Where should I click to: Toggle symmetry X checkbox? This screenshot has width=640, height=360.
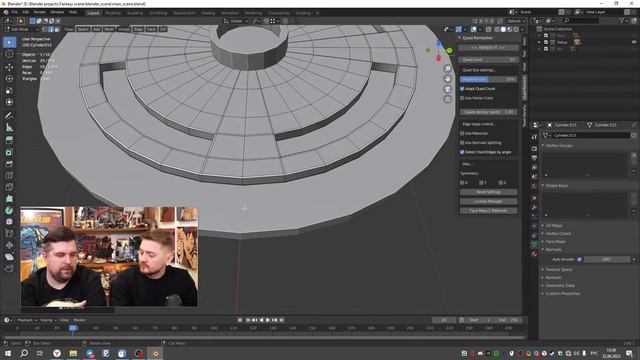(x=462, y=182)
